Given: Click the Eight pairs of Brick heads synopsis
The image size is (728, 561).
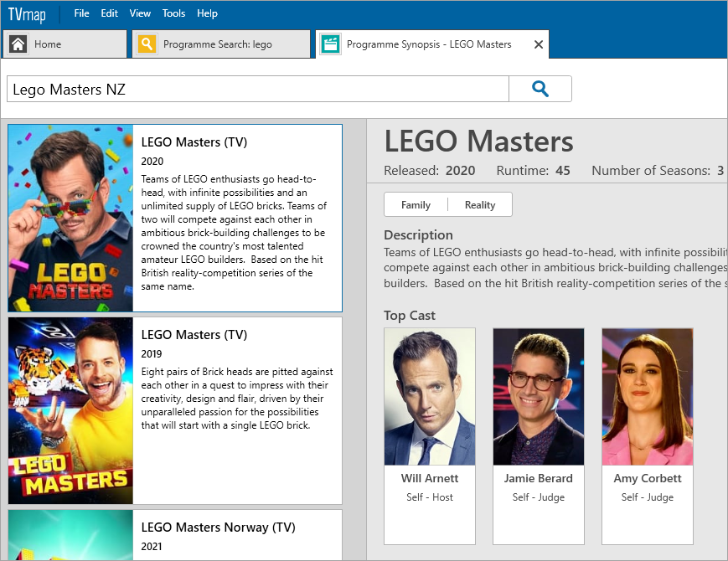Looking at the screenshot, I should click(x=237, y=398).
